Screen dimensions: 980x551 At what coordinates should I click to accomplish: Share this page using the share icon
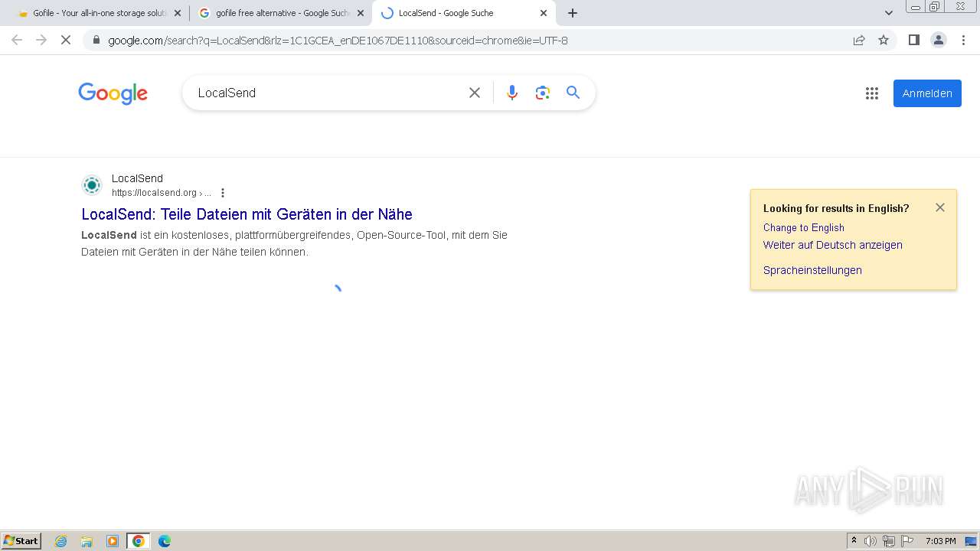coord(859,40)
